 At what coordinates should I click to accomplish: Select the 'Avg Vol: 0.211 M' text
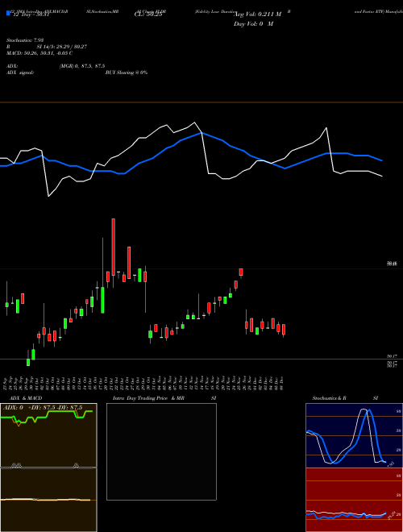pyautogui.click(x=257, y=15)
